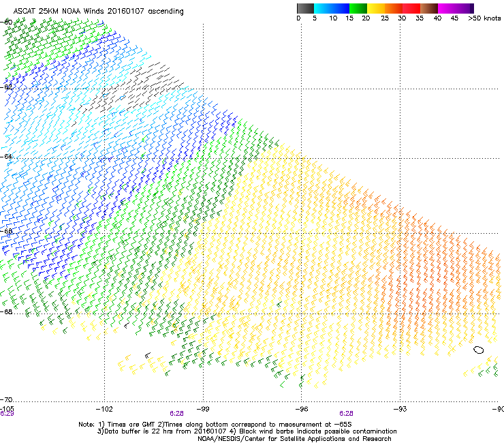Pick the dark blue legend color beside 15
The width and height of the screenshot is (504, 443).
pyautogui.click(x=341, y=8)
